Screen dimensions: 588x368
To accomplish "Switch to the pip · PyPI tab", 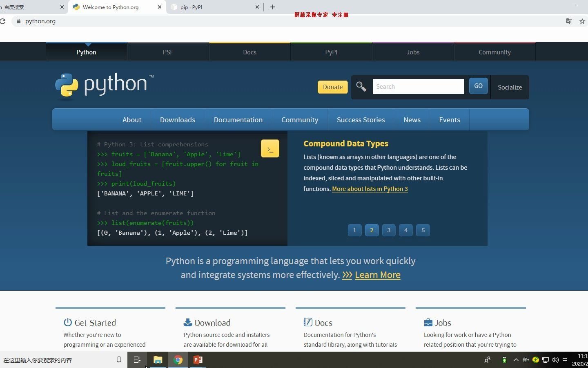I will (215, 7).
